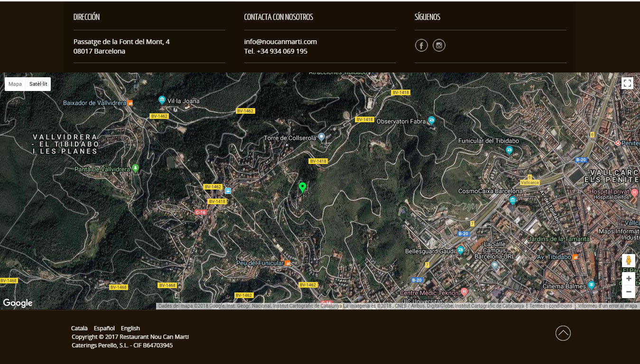Zoom in on the map
This screenshot has width=640, height=364.
[x=628, y=279]
